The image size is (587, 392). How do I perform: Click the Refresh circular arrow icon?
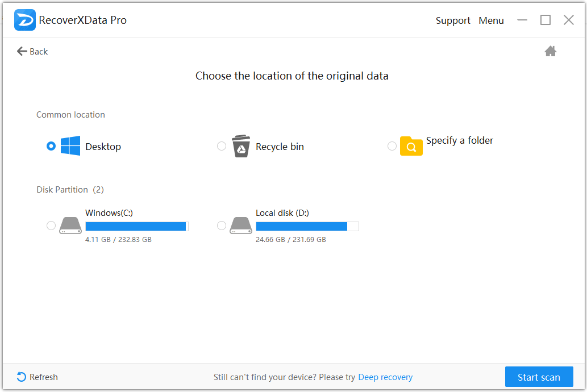point(21,377)
